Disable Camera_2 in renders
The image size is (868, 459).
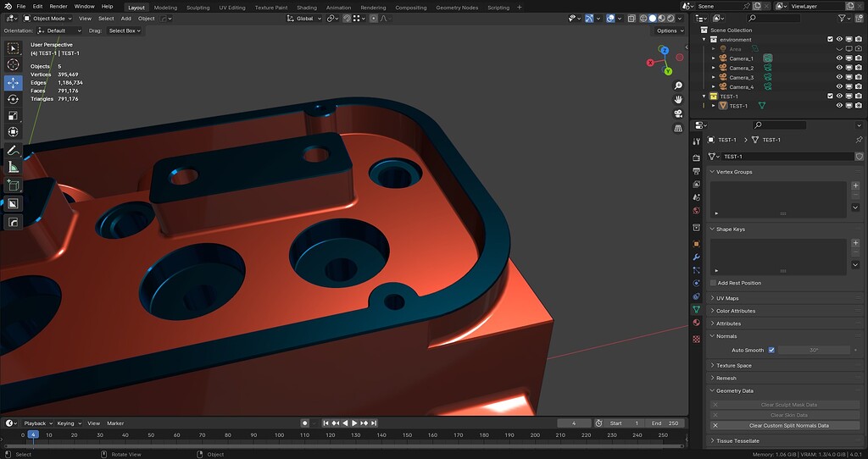(x=858, y=68)
